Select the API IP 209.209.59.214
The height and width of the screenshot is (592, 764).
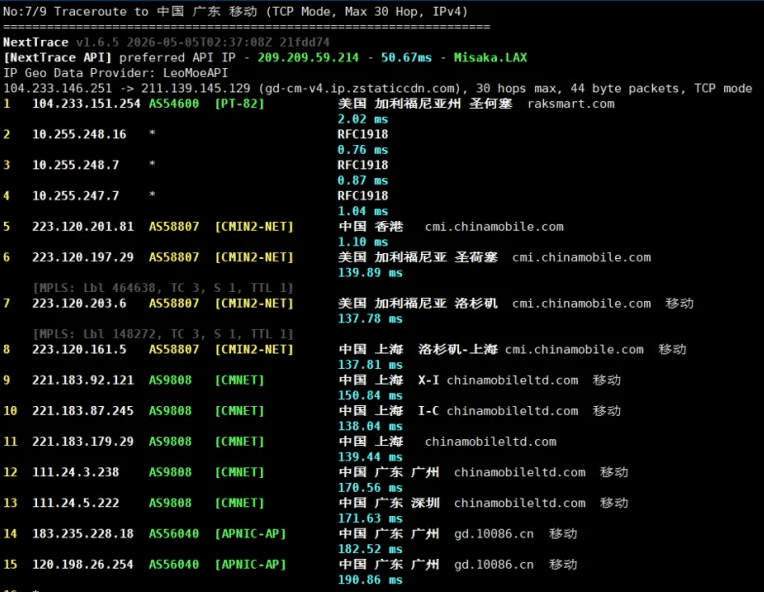[308, 57]
